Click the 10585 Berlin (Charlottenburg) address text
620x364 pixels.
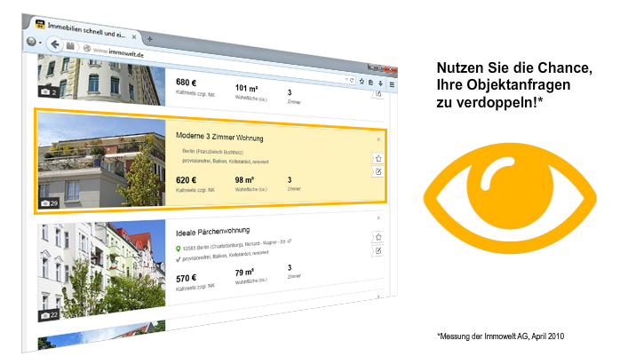pos(236,245)
